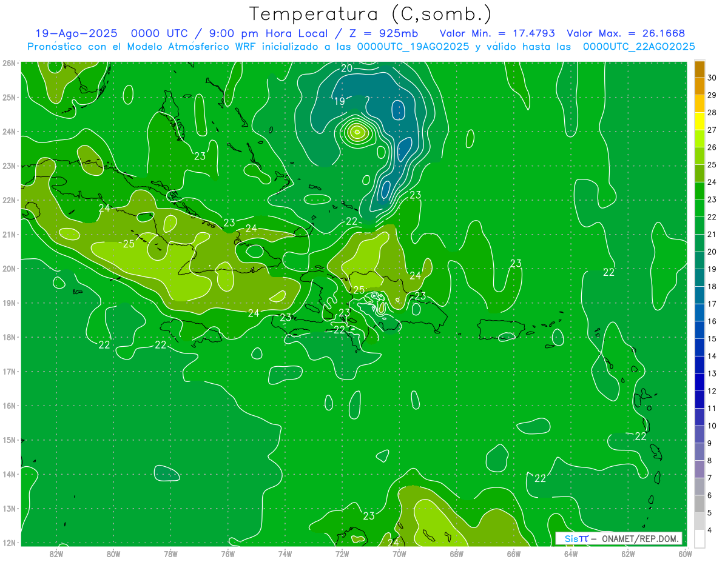Click the "26N" latitude axis label
Viewport: 728px width, 562px height.
tap(9, 63)
